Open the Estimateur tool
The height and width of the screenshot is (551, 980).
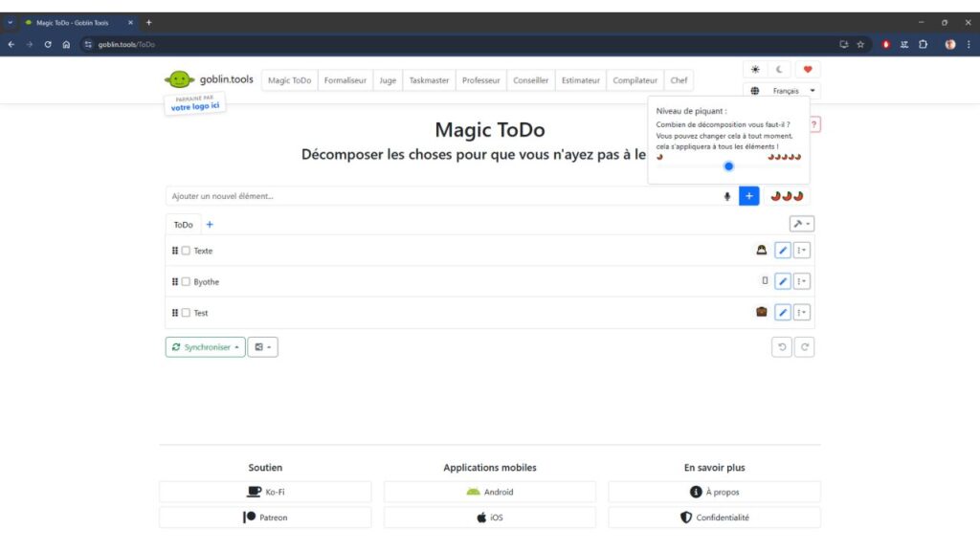point(581,80)
